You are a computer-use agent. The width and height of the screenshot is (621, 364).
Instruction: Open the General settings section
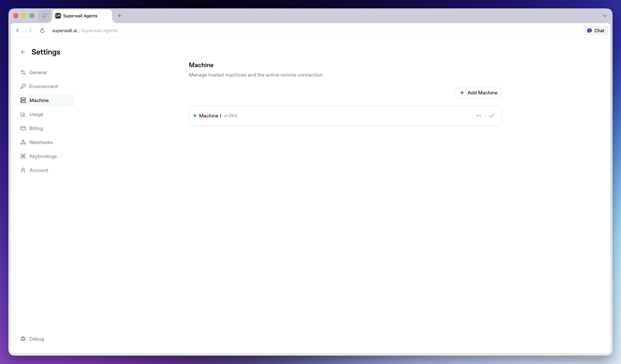(x=45, y=72)
